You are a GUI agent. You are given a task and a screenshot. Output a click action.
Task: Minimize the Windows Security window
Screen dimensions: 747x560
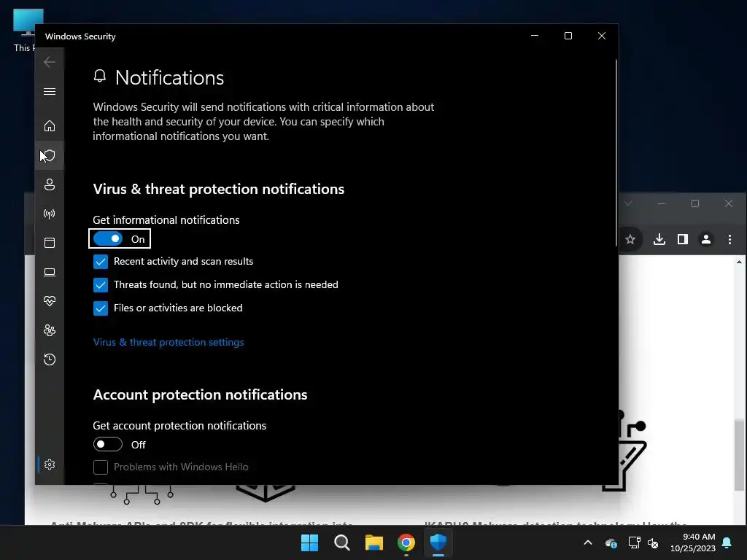[535, 36]
